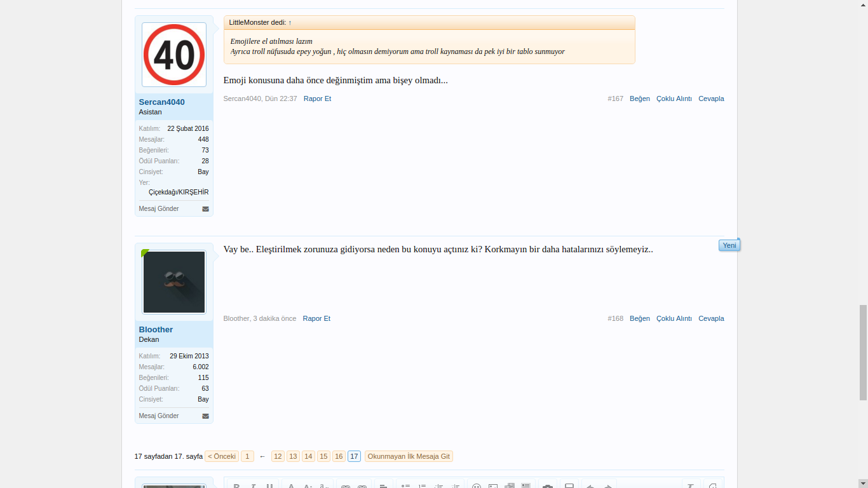Screen dimensions: 868x488
Task: Click Sercan4040's reply text about Emoji
Action: 336,81
